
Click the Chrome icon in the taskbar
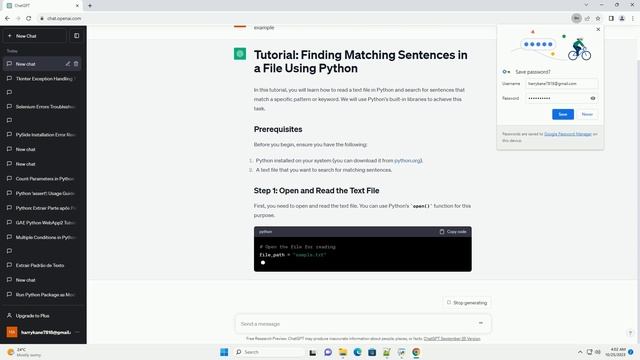(416, 352)
